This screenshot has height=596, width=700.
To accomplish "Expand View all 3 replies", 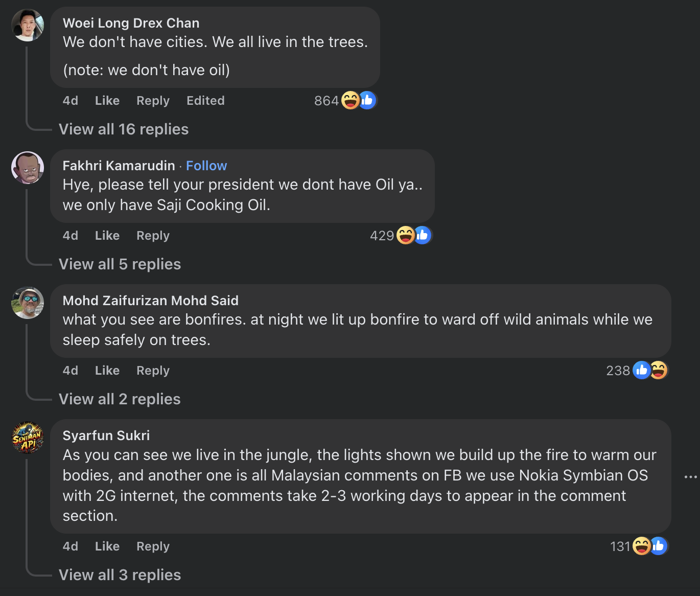I will tap(120, 575).
